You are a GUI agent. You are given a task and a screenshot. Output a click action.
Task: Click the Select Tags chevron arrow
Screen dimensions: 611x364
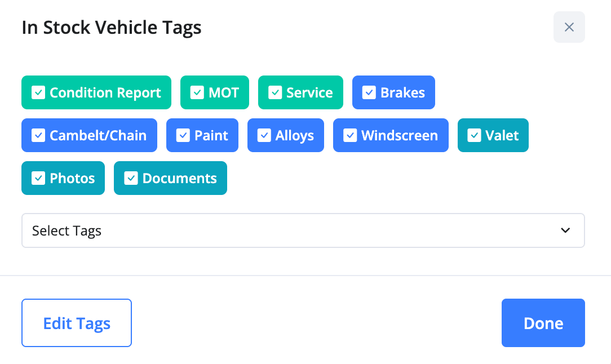pyautogui.click(x=565, y=230)
